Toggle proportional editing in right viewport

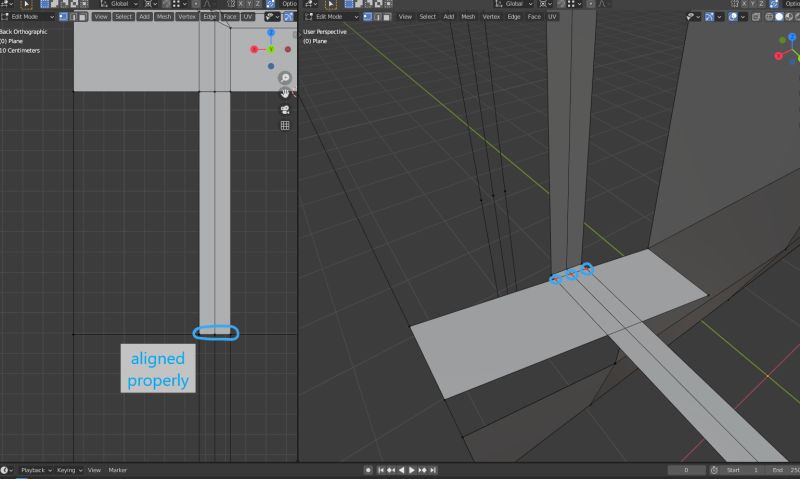(590, 4)
